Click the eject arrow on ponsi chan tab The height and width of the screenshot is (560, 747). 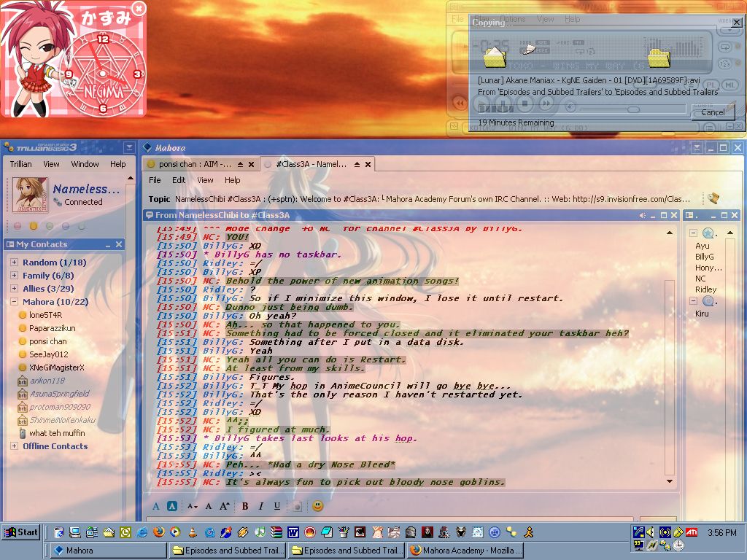(240, 164)
